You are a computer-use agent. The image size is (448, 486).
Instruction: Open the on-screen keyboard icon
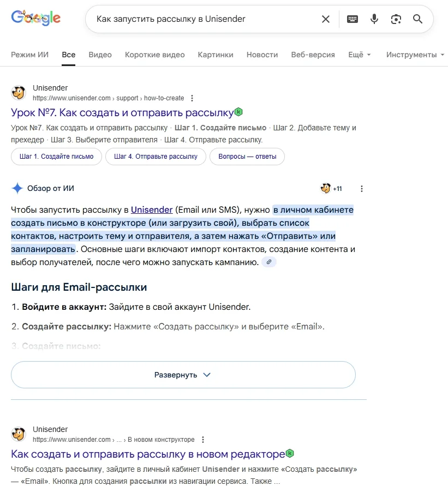[x=353, y=19]
